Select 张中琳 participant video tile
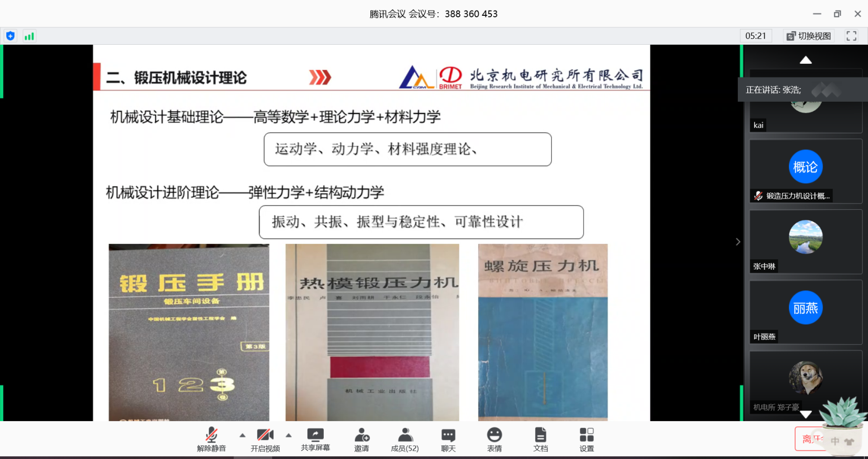The image size is (868, 459). 805,241
